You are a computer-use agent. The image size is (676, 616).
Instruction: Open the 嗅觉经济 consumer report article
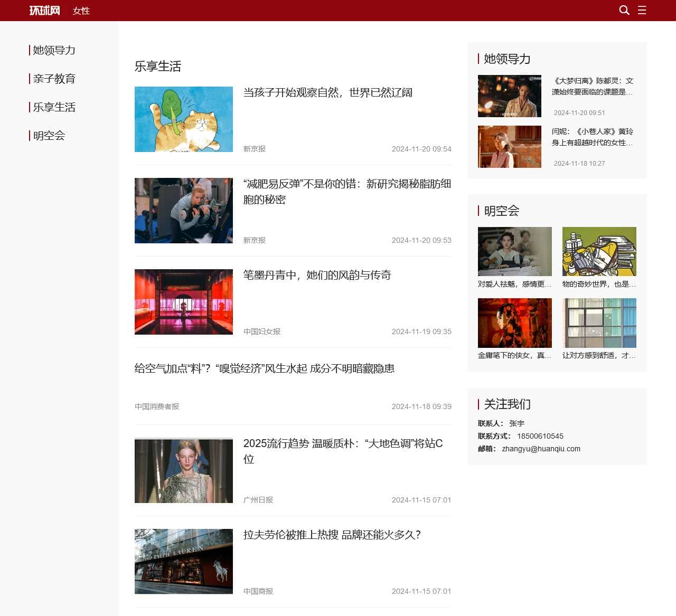click(265, 369)
